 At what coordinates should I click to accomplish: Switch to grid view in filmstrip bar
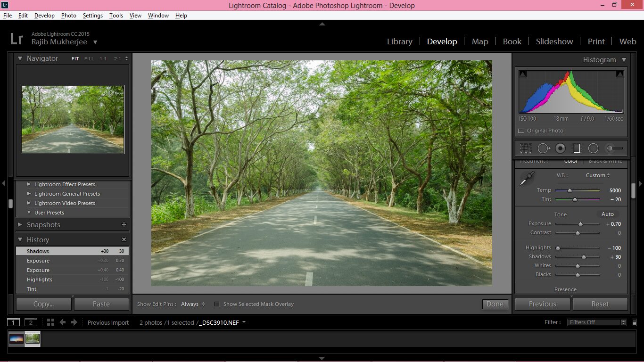tap(50, 322)
